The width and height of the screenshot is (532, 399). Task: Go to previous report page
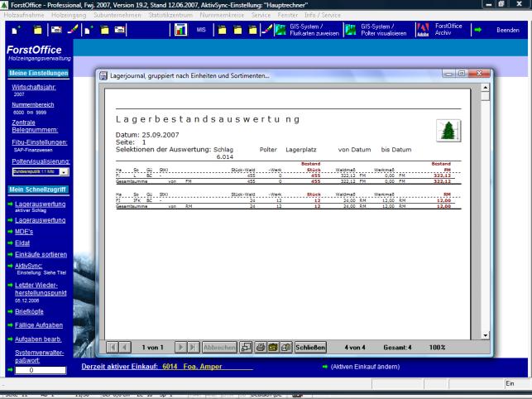click(x=124, y=347)
